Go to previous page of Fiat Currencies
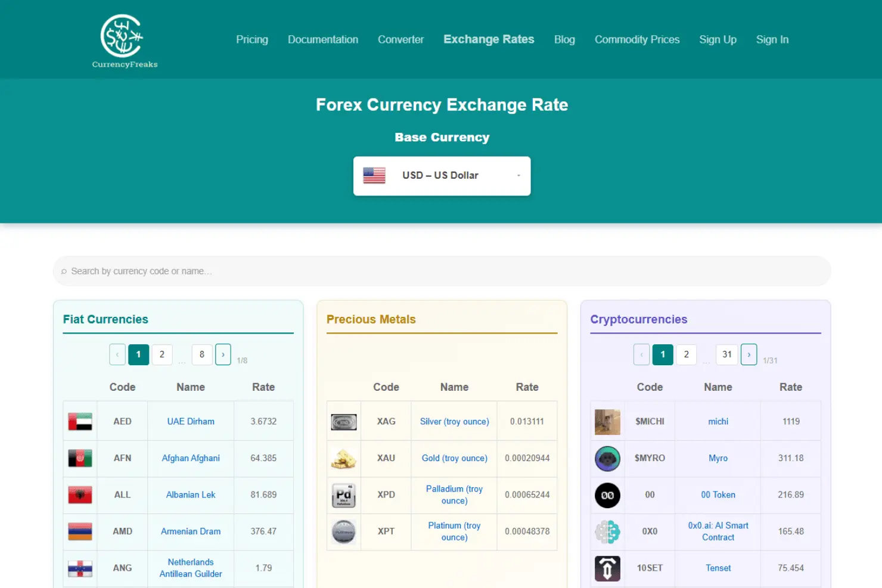 [x=117, y=354]
